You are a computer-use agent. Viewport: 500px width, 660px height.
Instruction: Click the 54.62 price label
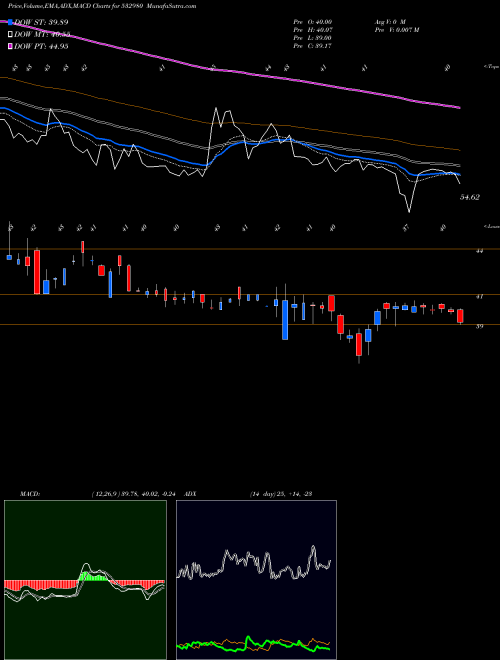[x=470, y=197]
